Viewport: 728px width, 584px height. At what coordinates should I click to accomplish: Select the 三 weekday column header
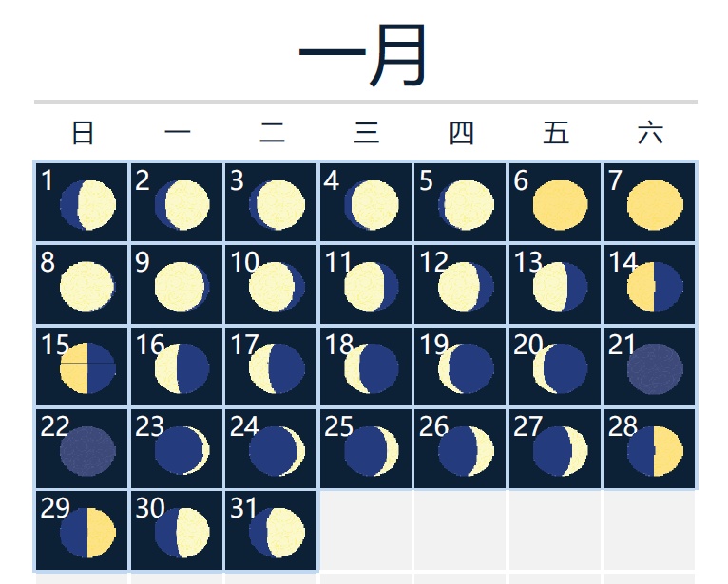(366, 133)
